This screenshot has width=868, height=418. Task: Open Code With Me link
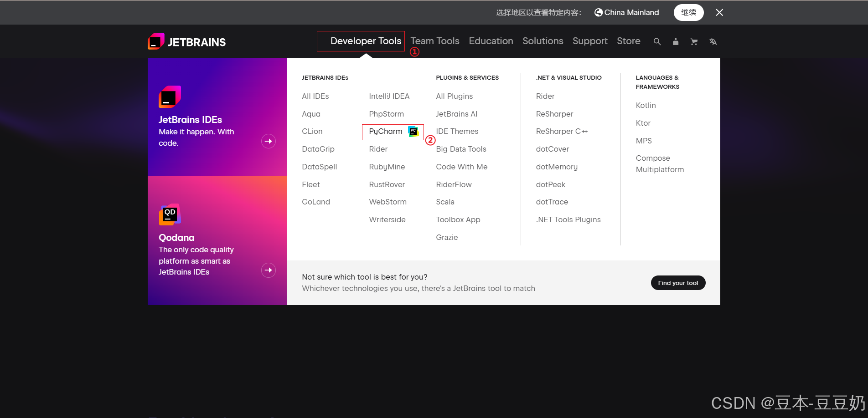(462, 167)
